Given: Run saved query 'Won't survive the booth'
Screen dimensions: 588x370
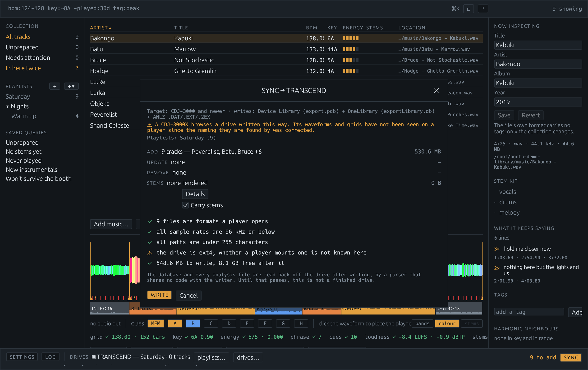Looking at the screenshot, I should [x=39, y=179].
